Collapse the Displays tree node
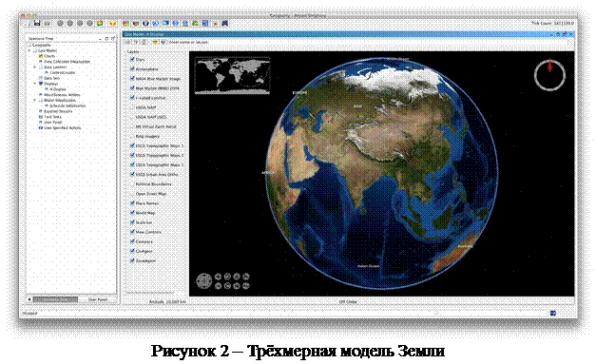The height and width of the screenshot is (364, 596). tap(35, 84)
